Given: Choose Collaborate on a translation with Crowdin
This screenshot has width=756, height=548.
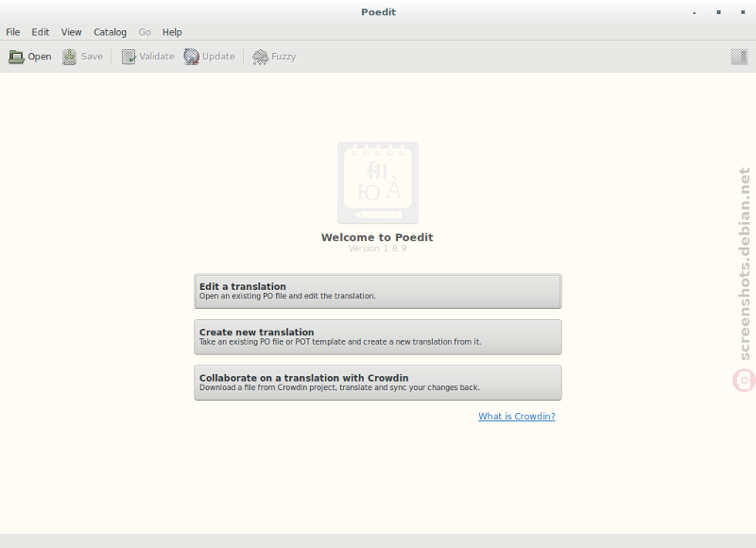Looking at the screenshot, I should click(x=378, y=383).
